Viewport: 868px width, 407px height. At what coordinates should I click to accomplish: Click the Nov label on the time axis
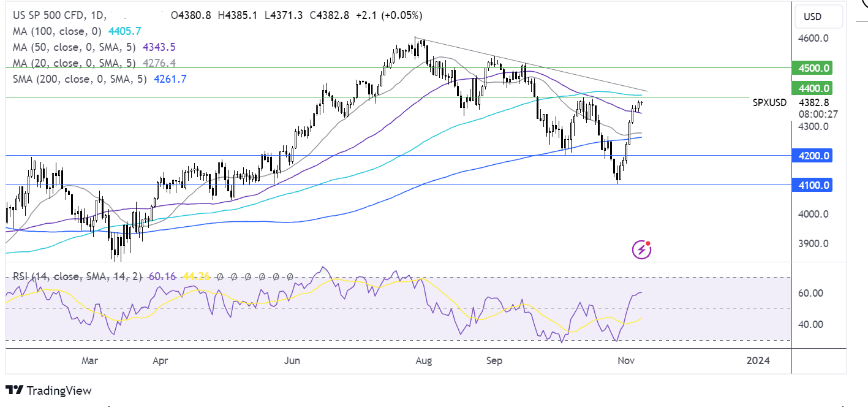(x=626, y=361)
